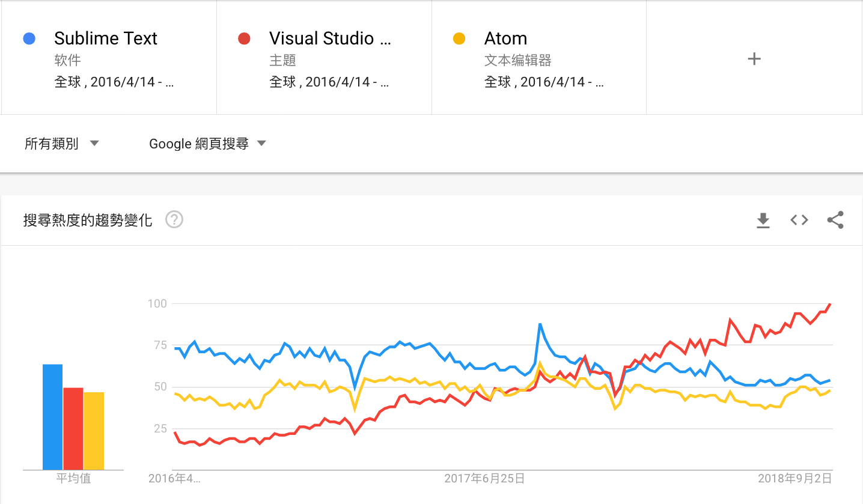The width and height of the screenshot is (863, 504).
Task: Click the 搜尋熱度的趨勢變化 chart title
Action: pos(88,220)
